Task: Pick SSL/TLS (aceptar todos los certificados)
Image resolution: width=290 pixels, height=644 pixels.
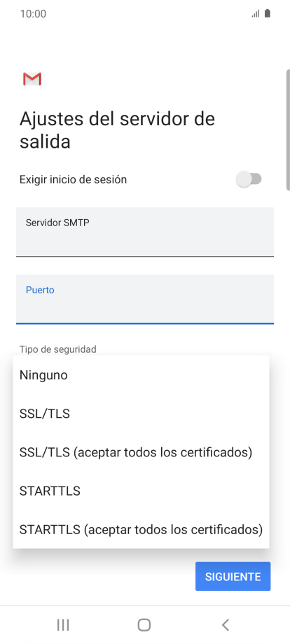Action: 141,452
